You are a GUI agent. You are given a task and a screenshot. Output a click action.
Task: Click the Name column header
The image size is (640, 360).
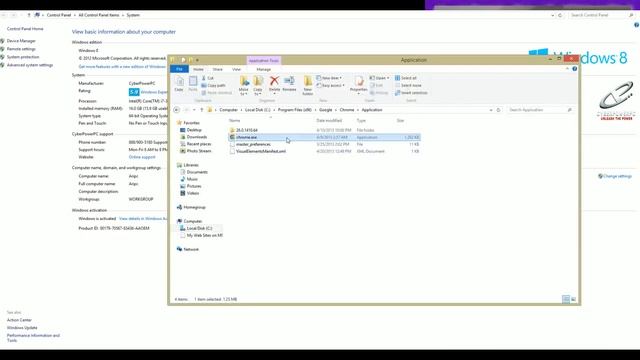point(234,120)
